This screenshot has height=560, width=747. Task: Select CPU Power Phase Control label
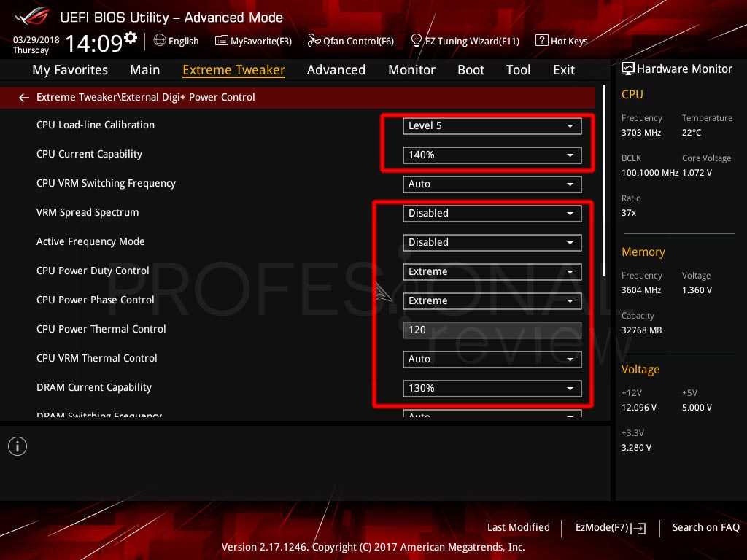pyautogui.click(x=96, y=300)
